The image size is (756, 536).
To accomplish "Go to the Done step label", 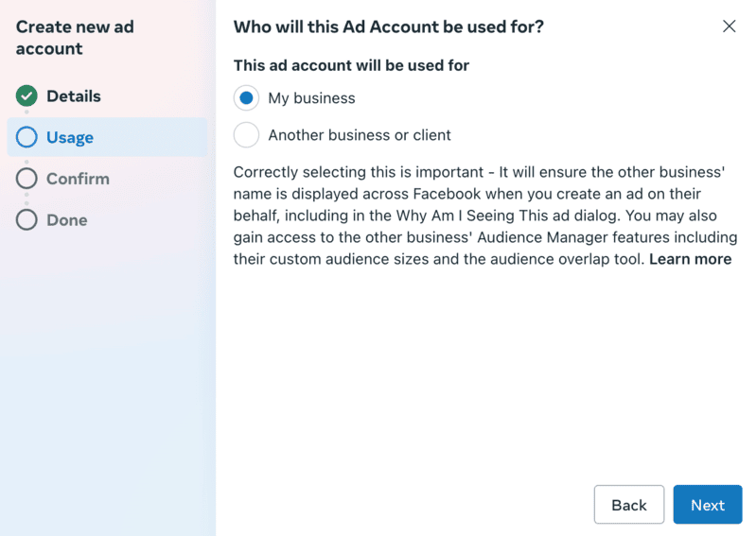I will [x=67, y=220].
